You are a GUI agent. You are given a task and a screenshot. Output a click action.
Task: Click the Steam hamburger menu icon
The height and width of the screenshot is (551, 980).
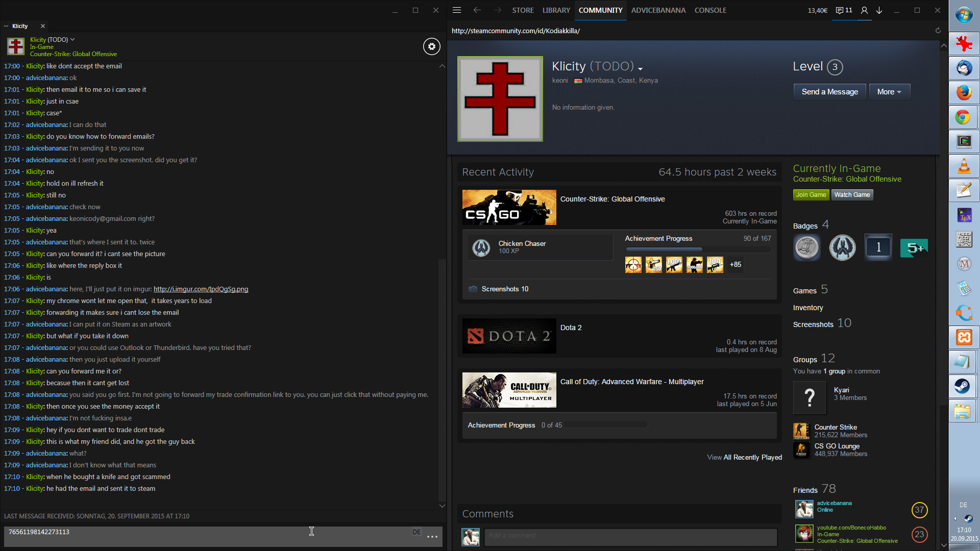click(457, 10)
